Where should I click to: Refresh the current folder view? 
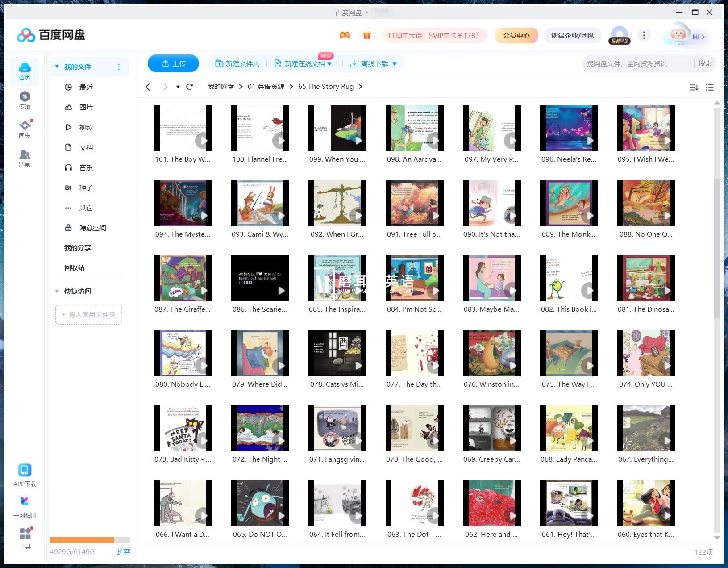(x=190, y=86)
